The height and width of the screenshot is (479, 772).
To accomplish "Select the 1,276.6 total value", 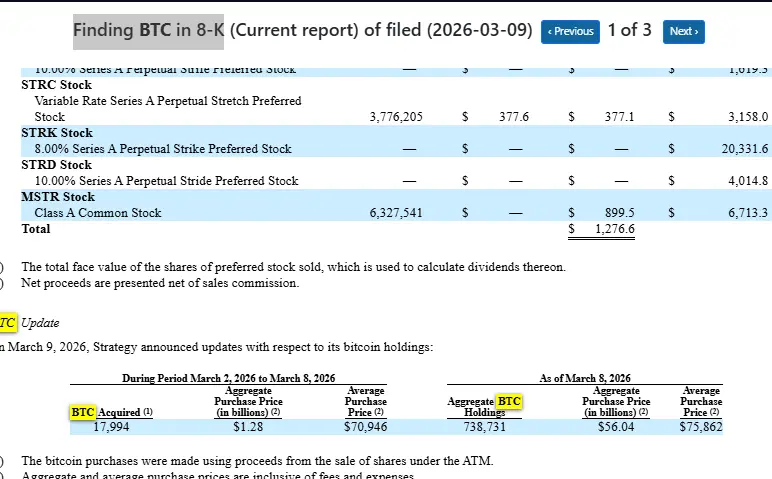I will (x=615, y=229).
